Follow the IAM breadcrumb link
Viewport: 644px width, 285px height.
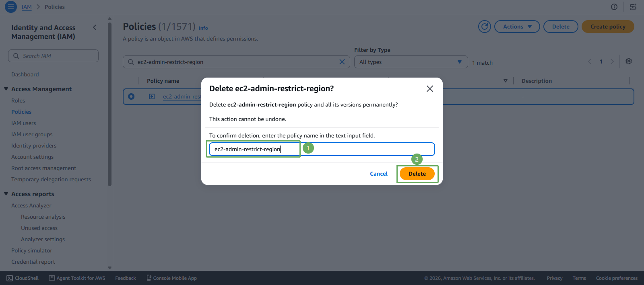pos(27,7)
